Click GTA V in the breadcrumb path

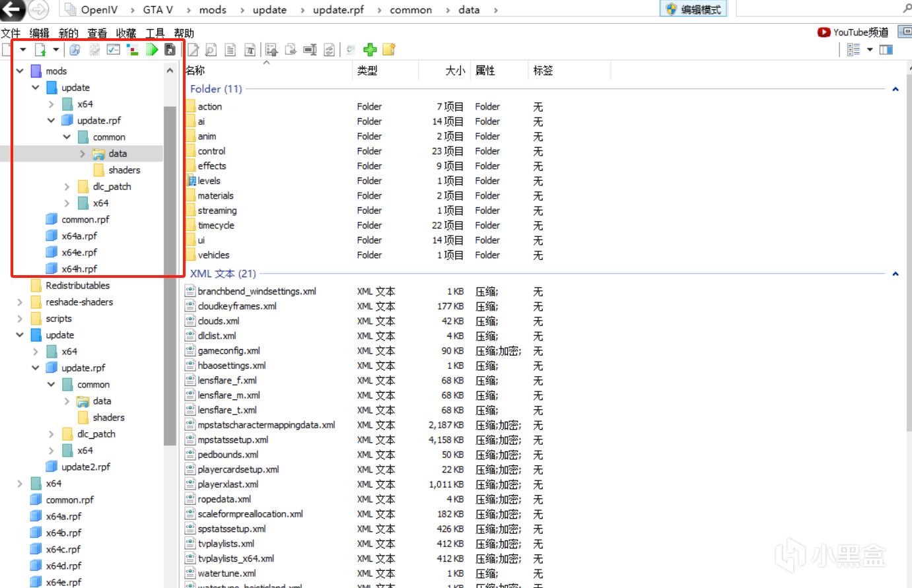158,10
